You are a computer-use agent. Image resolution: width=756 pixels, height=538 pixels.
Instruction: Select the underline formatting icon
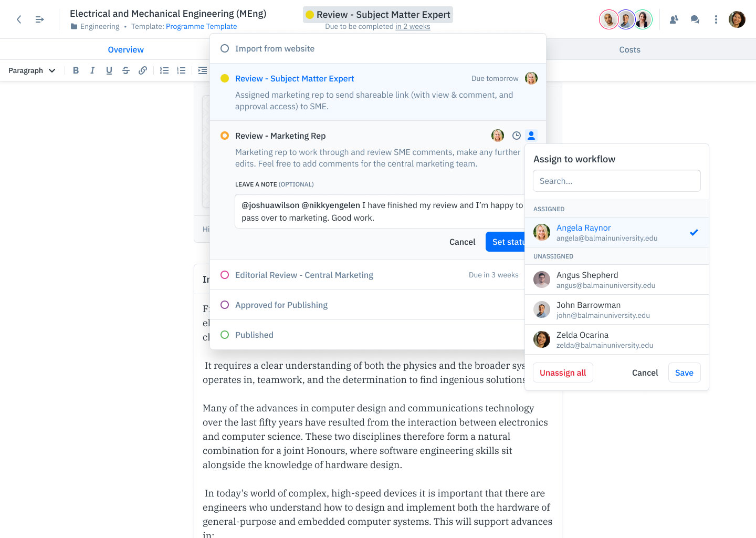pyautogui.click(x=109, y=70)
